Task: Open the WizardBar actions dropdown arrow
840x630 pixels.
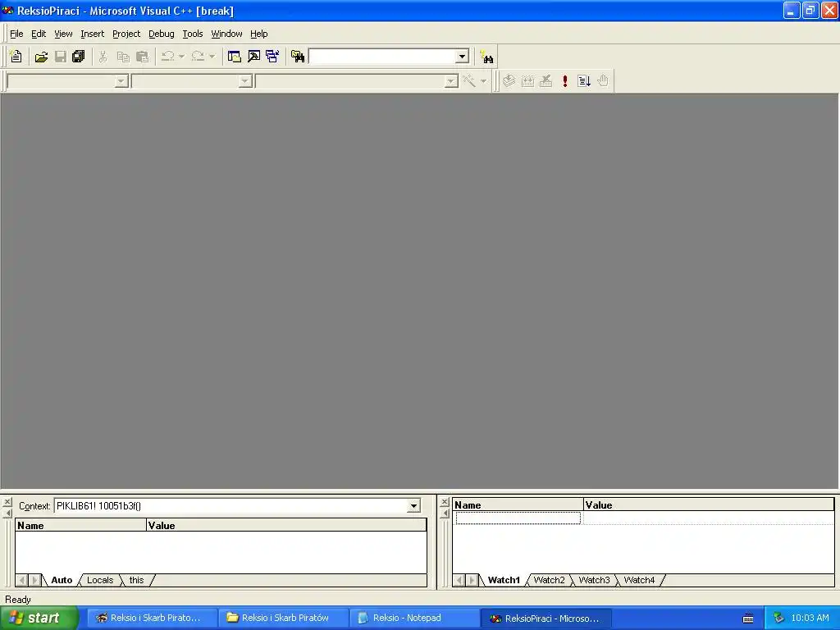Action: tap(483, 81)
